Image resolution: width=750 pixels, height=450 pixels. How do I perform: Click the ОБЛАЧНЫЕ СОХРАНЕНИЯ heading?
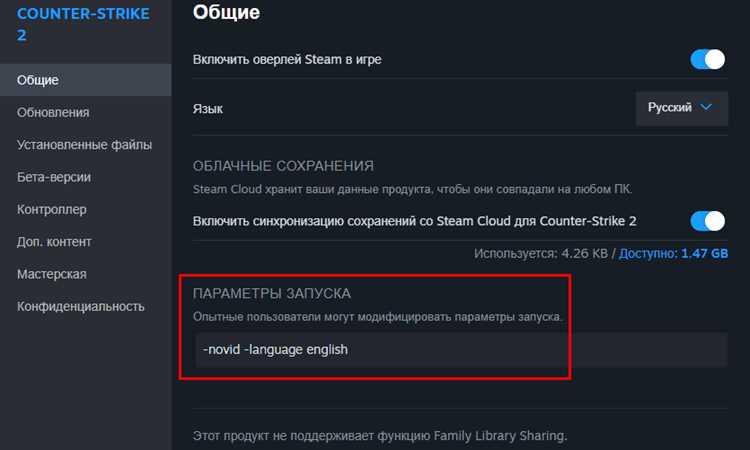[x=283, y=166]
